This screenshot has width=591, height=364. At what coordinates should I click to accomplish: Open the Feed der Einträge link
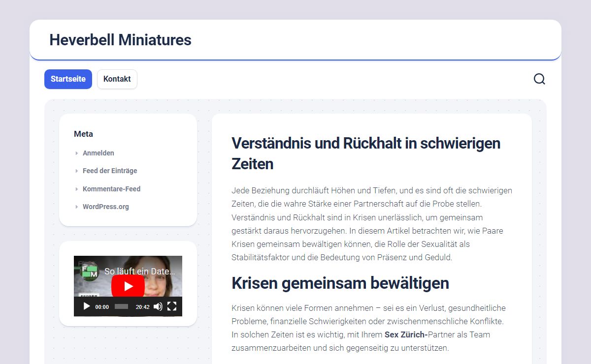point(110,171)
